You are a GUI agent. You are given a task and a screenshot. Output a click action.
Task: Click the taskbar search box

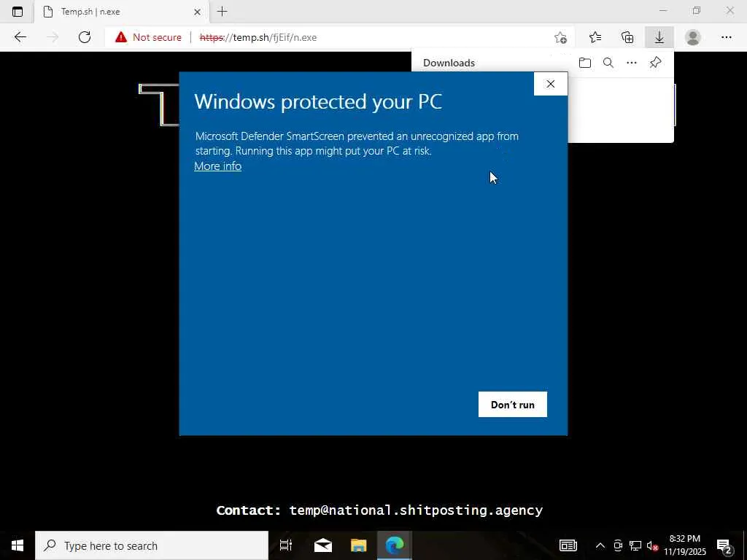(x=152, y=545)
